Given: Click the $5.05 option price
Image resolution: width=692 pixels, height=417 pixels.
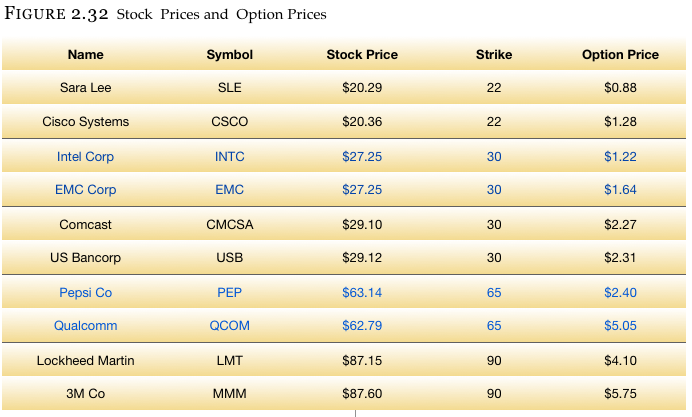Looking at the screenshot, I should tap(620, 326).
